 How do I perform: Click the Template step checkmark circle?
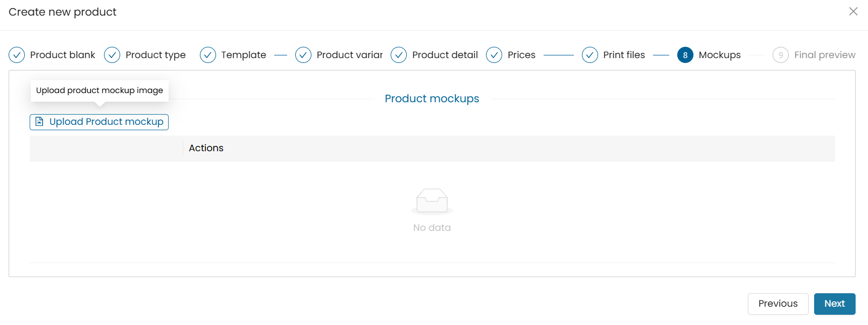click(208, 55)
